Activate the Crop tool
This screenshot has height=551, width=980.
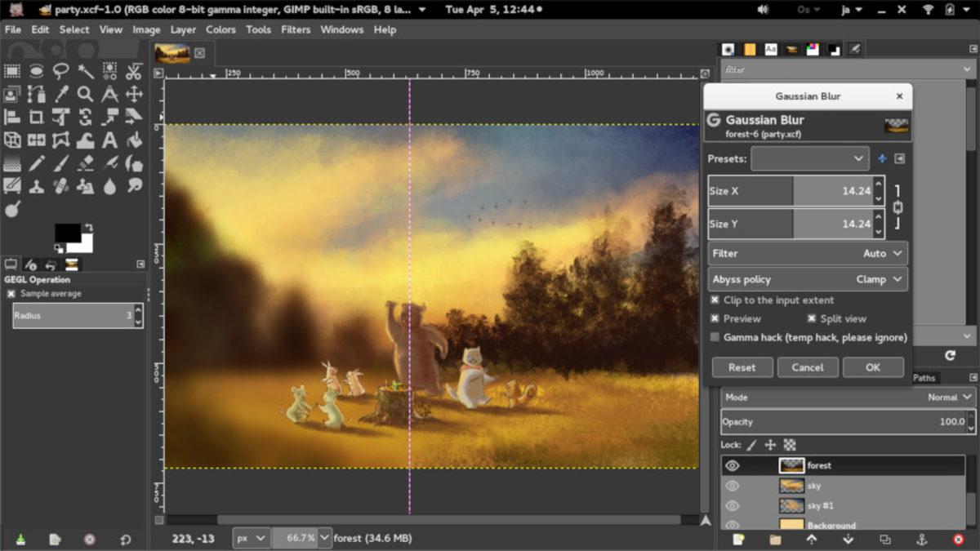click(36, 115)
